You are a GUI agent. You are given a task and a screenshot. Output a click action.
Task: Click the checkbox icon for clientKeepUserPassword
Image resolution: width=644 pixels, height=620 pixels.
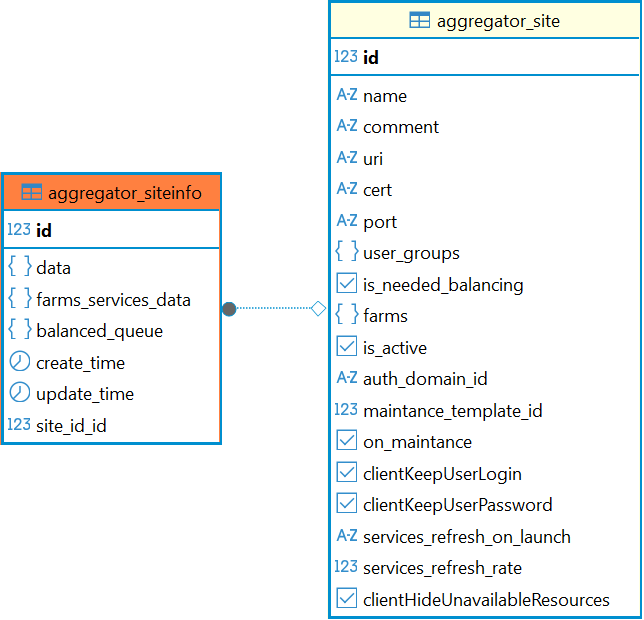(x=347, y=504)
